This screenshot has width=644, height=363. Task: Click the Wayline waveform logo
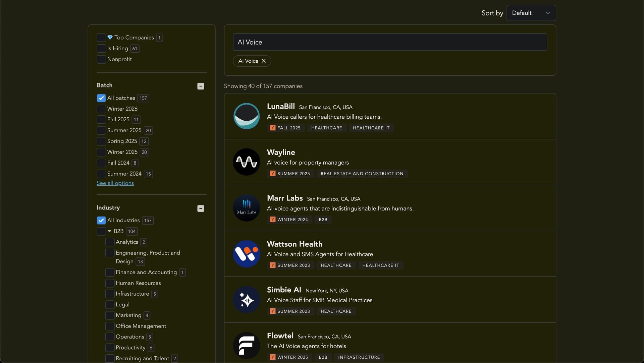247,162
